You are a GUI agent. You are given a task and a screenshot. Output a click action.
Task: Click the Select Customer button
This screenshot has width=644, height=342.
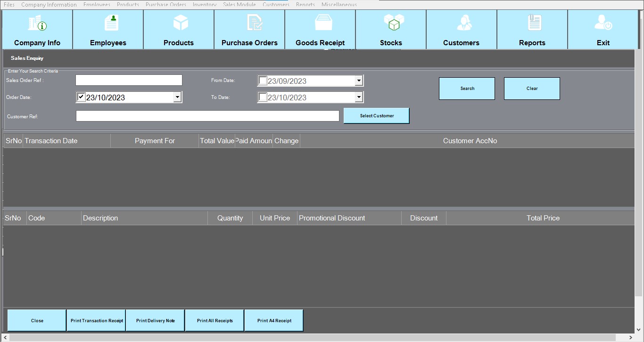(377, 115)
